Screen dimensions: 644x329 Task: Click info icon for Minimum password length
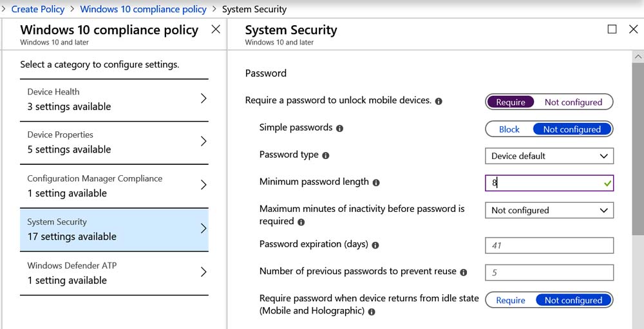(x=376, y=183)
